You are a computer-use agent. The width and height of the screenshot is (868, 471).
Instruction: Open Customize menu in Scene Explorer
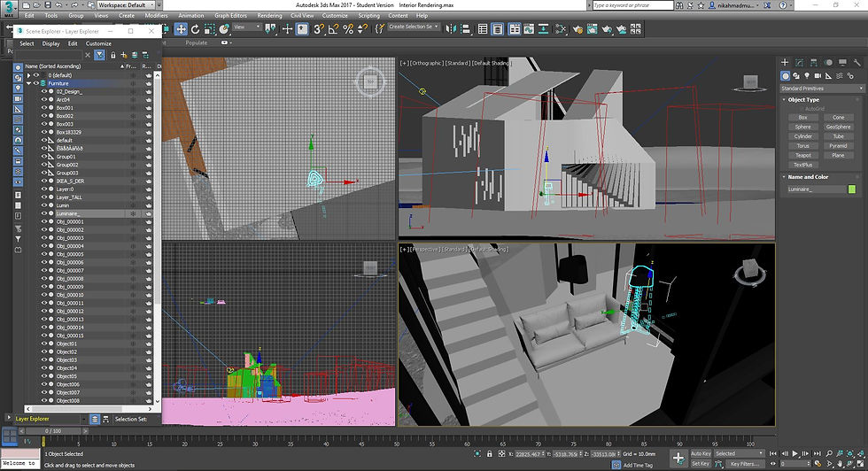click(x=98, y=43)
